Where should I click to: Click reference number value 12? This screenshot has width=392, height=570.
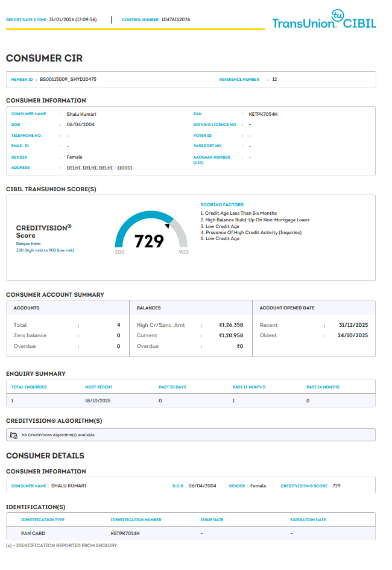[x=274, y=79]
